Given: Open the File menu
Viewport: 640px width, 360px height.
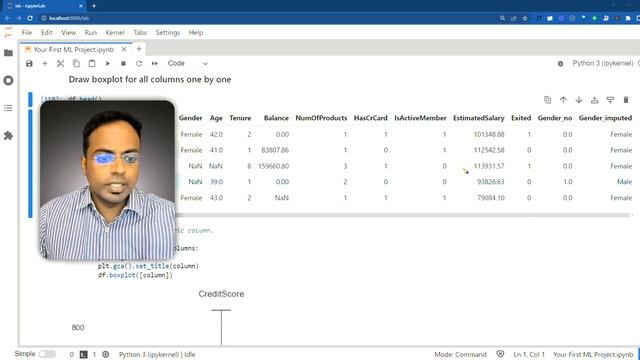Looking at the screenshot, I should [27, 33].
